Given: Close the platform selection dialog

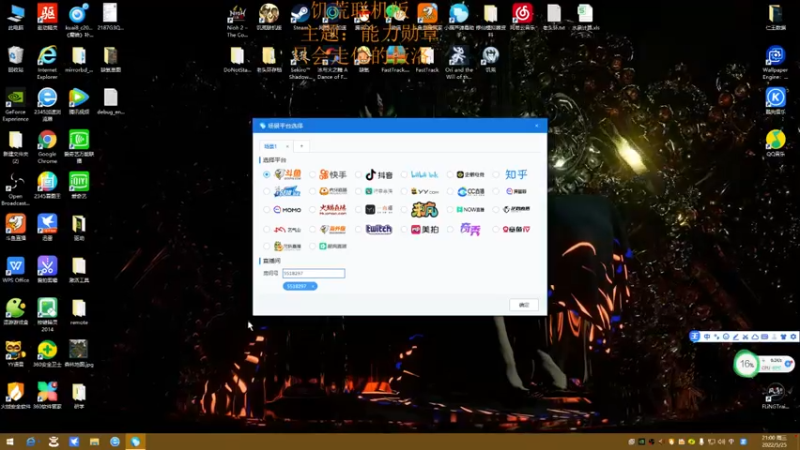Looking at the screenshot, I should (537, 126).
